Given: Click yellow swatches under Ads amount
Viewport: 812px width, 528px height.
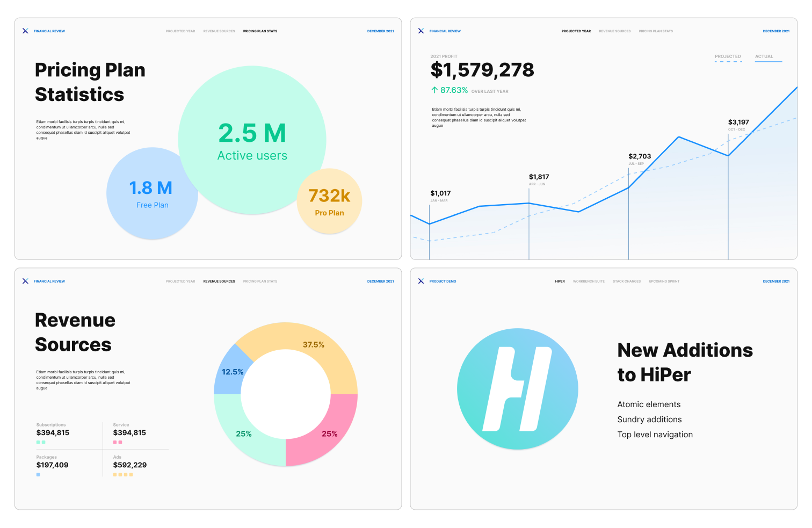Looking at the screenshot, I should click(123, 475).
